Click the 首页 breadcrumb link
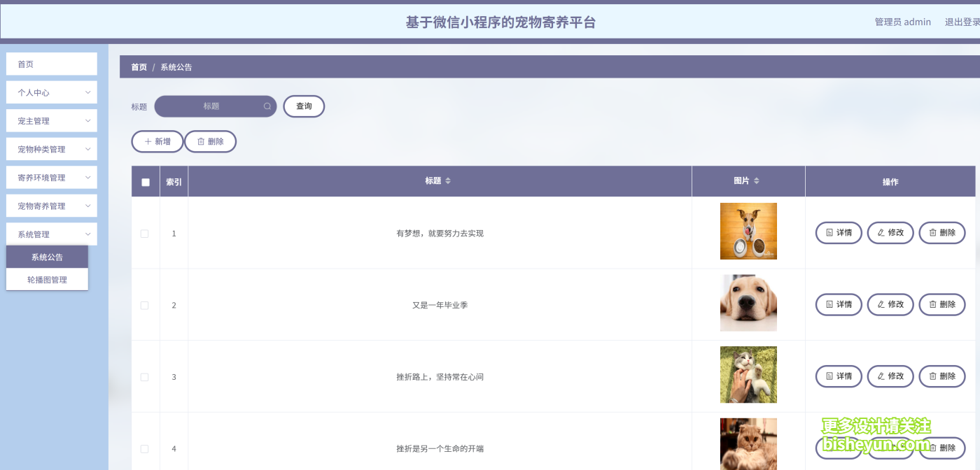The image size is (980, 470). tap(139, 67)
